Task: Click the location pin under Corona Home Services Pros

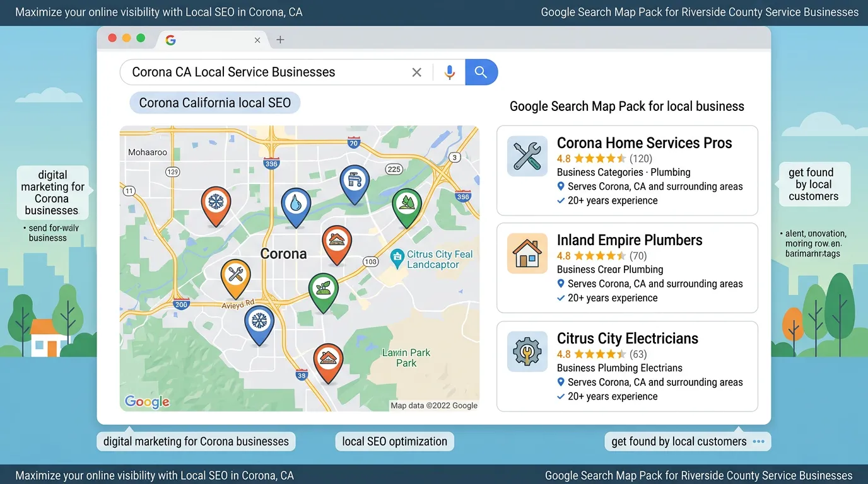Action: click(x=561, y=187)
